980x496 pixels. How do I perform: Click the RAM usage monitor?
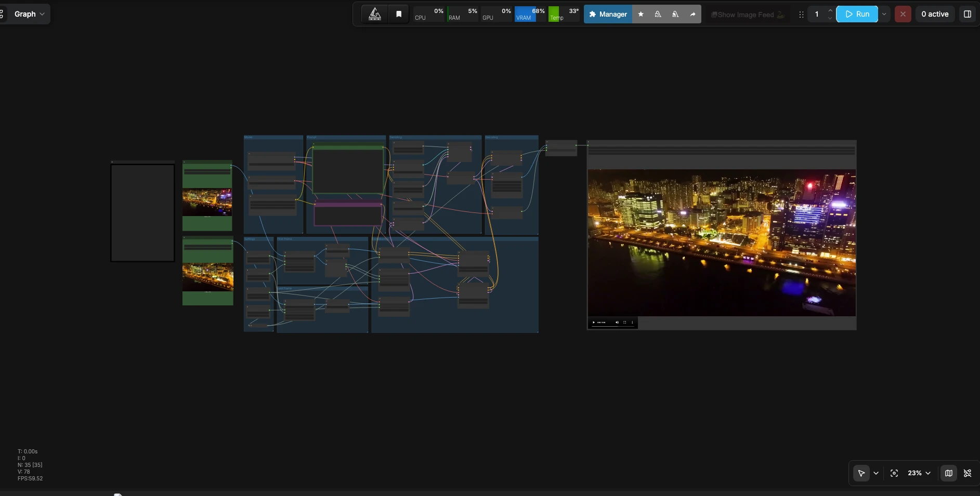[x=463, y=14]
